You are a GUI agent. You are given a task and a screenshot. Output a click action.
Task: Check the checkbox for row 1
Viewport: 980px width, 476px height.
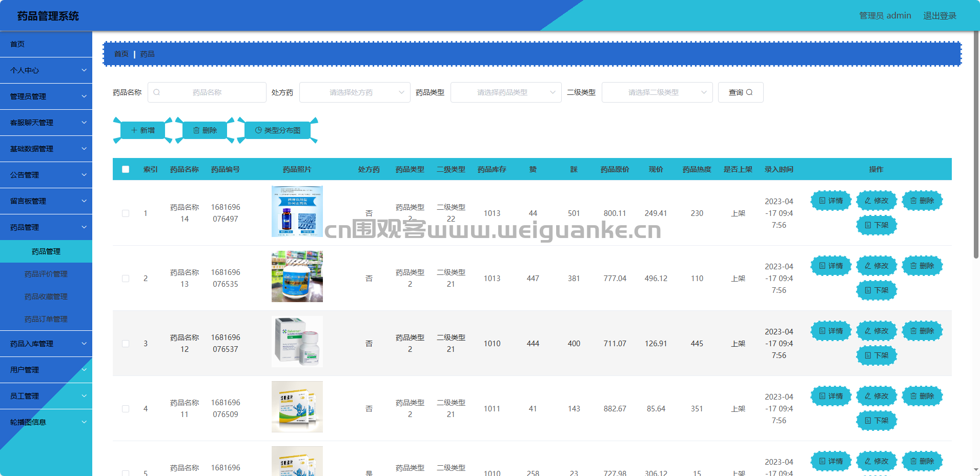coord(126,213)
